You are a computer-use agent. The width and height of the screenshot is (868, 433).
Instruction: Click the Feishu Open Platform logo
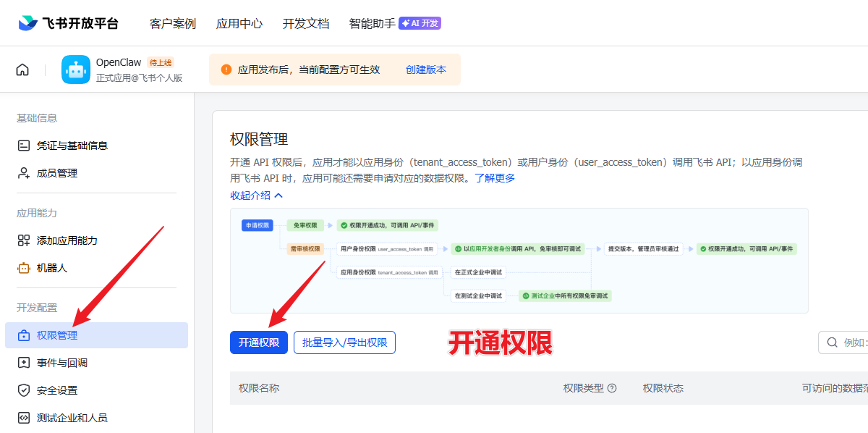tap(68, 23)
